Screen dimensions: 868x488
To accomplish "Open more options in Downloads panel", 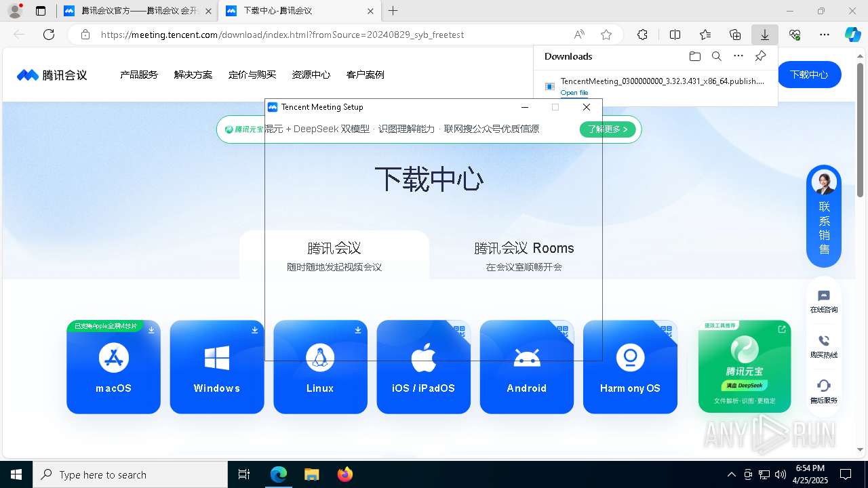I will (738, 56).
